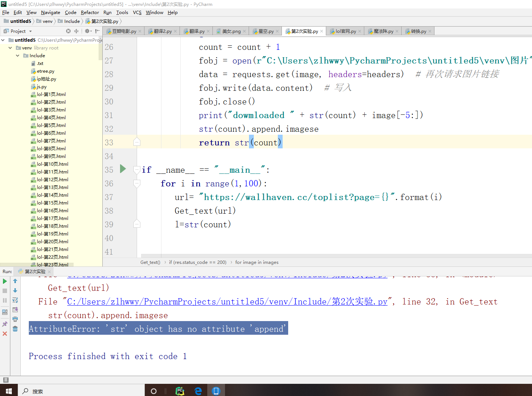
Task: Switch to the lol官网.py editor tab
Action: 345,31
